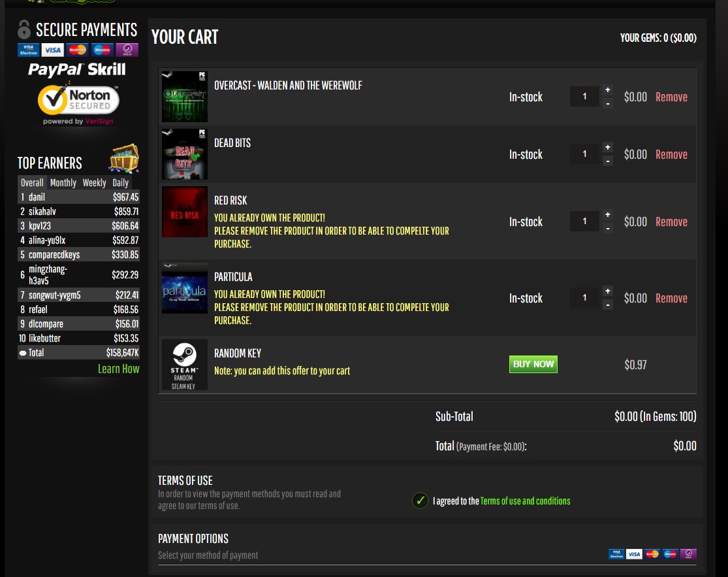
Task: Increase Particula quantity with plus
Action: [x=607, y=291]
